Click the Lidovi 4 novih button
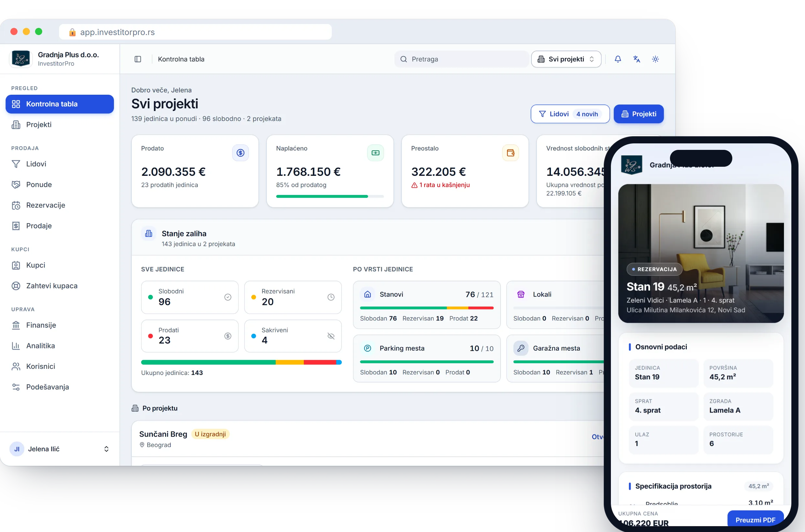 [x=570, y=114]
